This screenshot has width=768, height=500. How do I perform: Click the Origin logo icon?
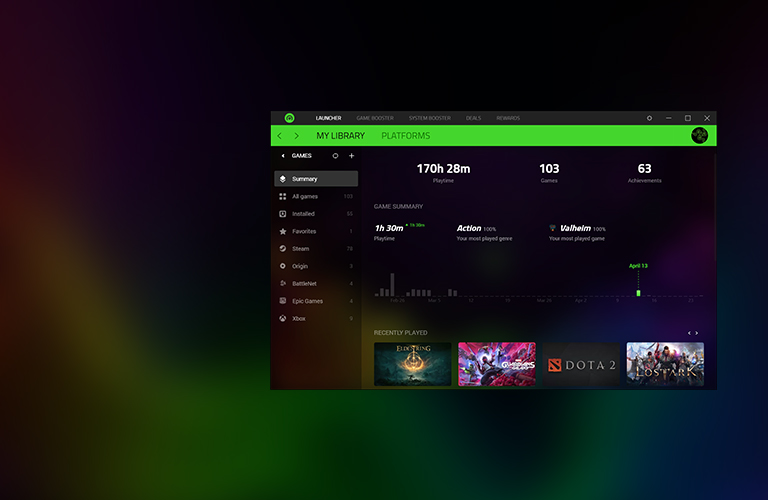(283, 266)
